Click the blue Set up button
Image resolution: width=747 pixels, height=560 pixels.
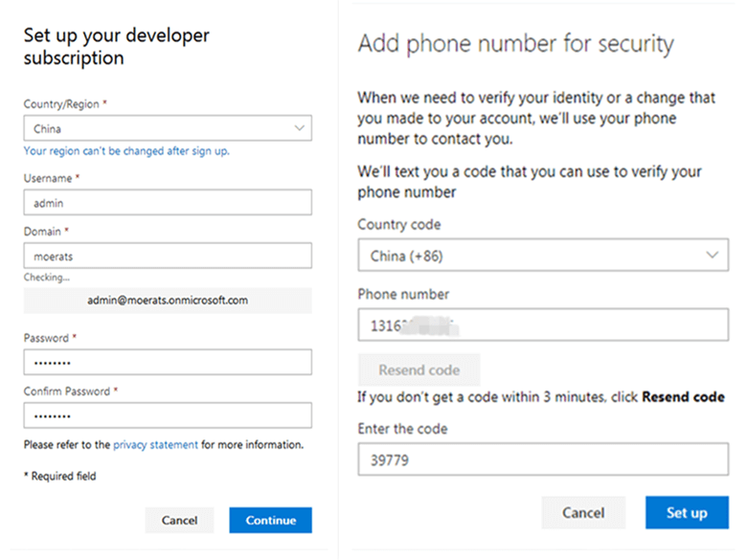click(687, 513)
